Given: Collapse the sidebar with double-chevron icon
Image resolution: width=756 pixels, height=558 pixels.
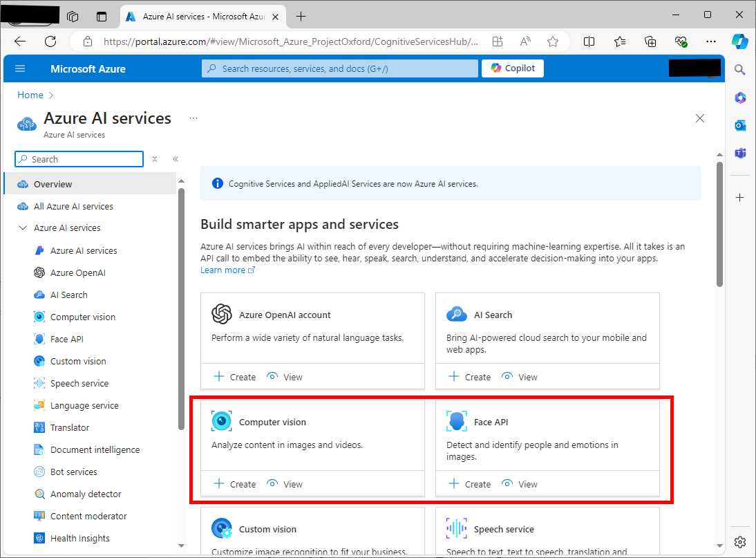Looking at the screenshot, I should tap(176, 159).
